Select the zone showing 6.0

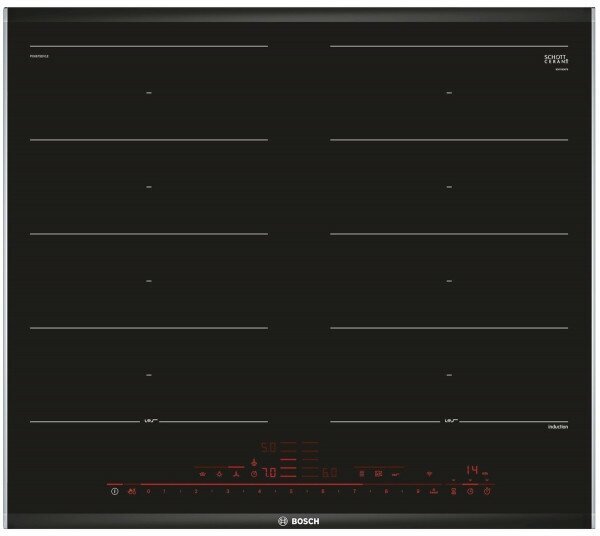click(x=329, y=473)
